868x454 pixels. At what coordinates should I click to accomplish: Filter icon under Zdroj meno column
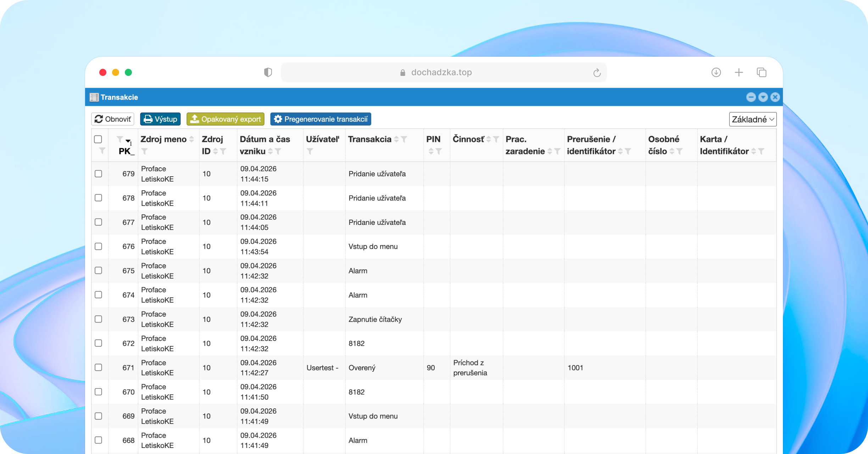(144, 151)
